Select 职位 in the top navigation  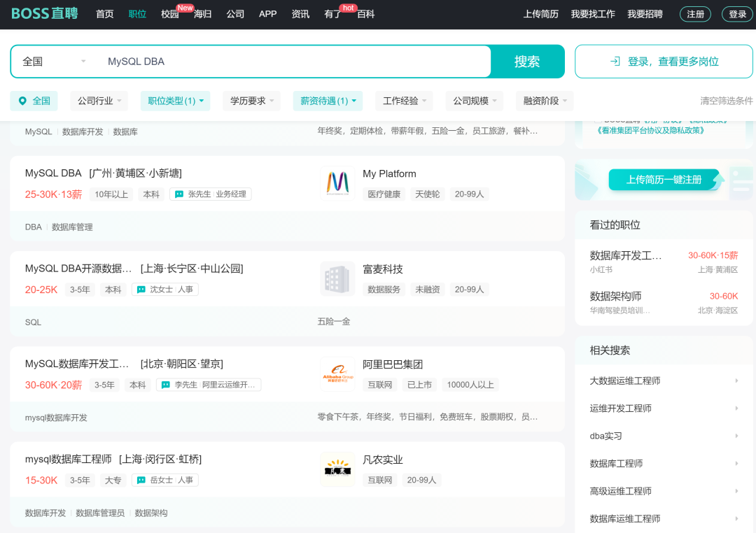[x=137, y=14]
